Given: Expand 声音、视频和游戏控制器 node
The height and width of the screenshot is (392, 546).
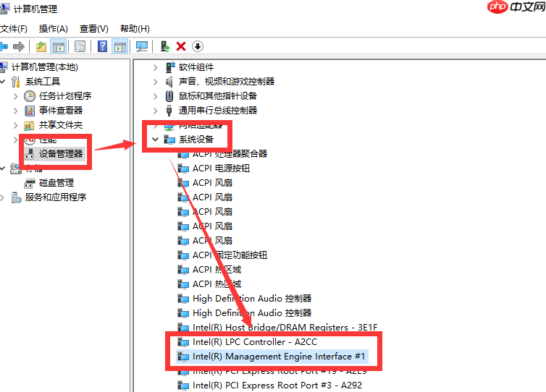Looking at the screenshot, I should (x=155, y=82).
